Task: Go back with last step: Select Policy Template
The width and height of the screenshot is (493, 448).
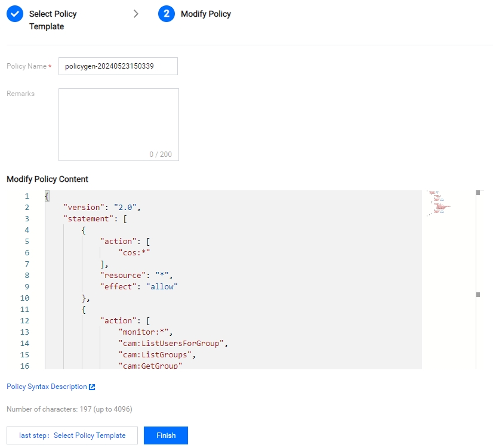Action: (72, 435)
